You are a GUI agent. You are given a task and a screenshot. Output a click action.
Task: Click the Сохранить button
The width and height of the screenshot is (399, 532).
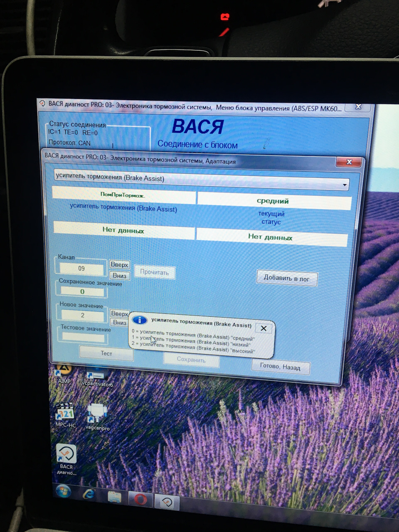pyautogui.click(x=191, y=360)
